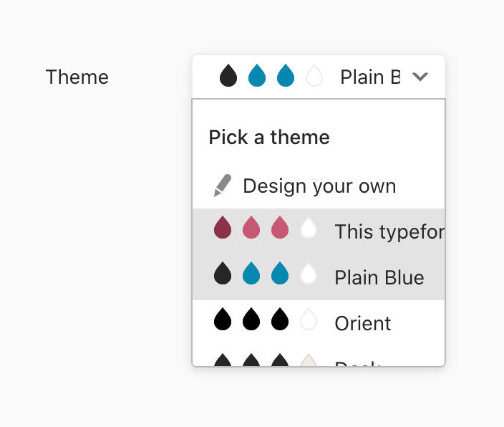This screenshot has width=504, height=427.
Task: Click the Theme field label
Action: (77, 77)
